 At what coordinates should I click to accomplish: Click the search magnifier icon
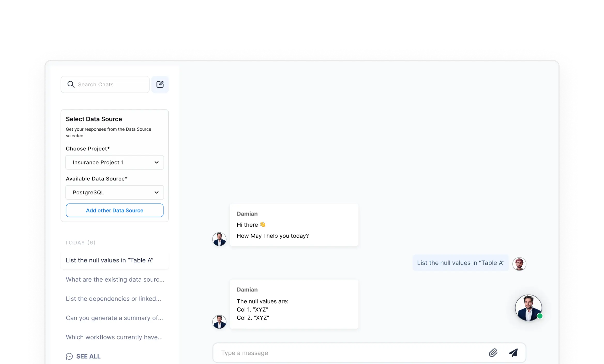click(x=71, y=84)
